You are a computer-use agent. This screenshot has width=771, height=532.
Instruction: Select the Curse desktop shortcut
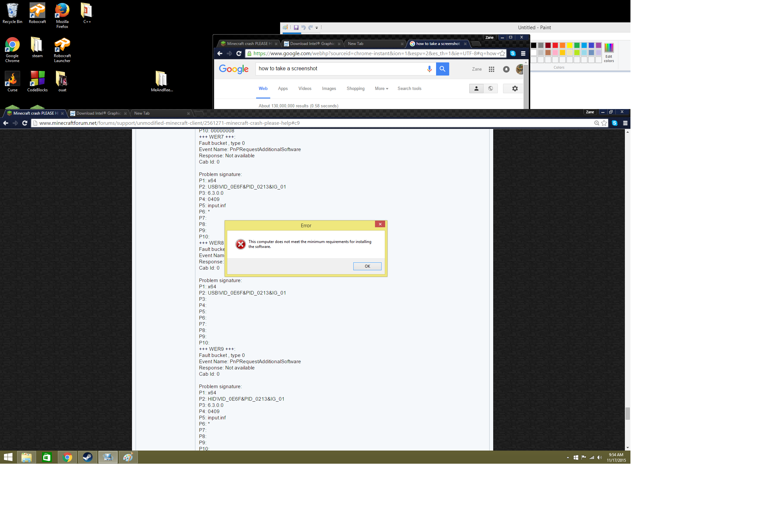[x=12, y=81]
